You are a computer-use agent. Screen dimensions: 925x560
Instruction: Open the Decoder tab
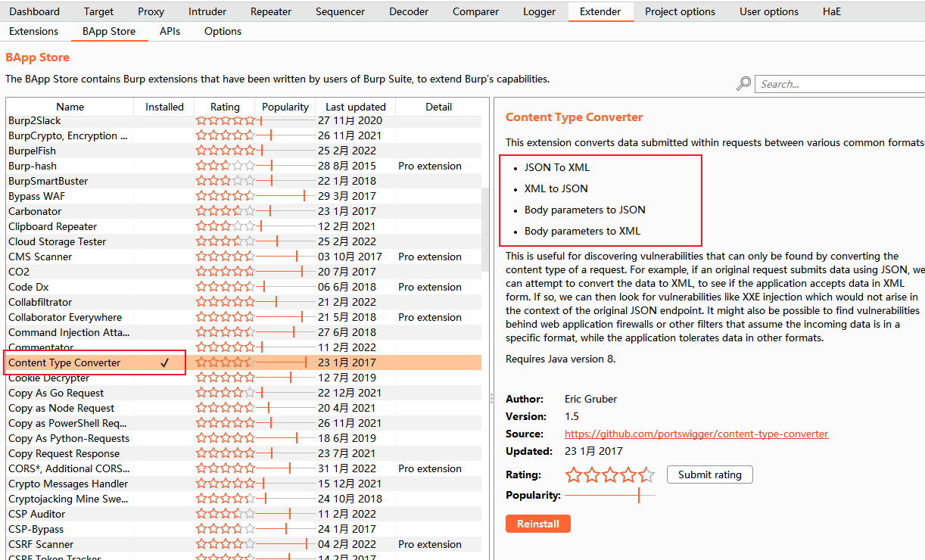click(409, 11)
